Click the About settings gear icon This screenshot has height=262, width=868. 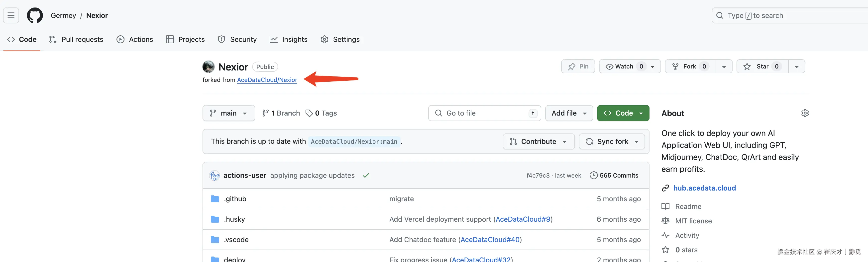pos(805,113)
